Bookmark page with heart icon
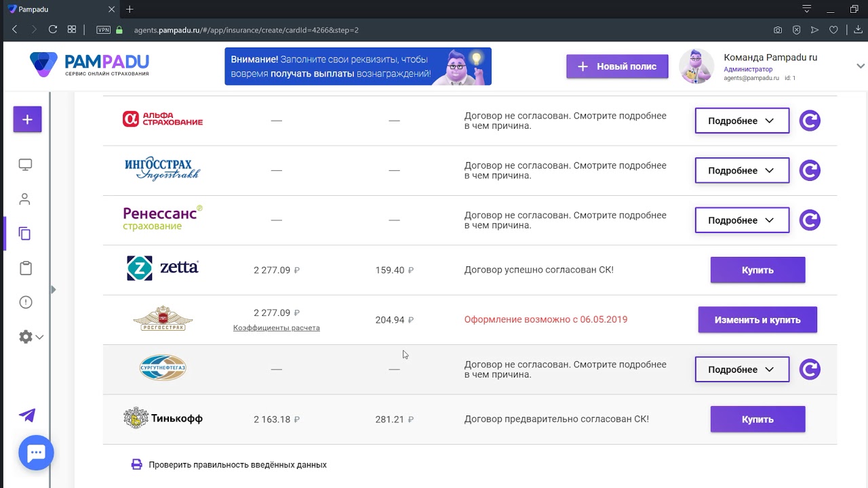Screen dimensions: 868x488 833,30
